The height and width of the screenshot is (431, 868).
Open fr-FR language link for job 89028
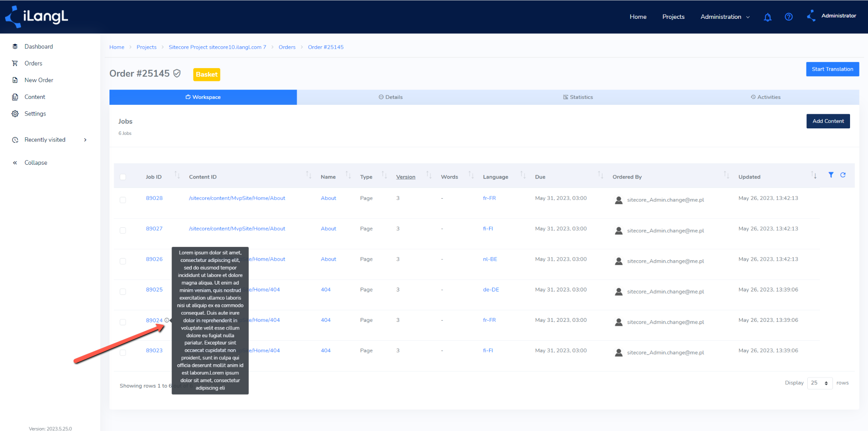489,198
